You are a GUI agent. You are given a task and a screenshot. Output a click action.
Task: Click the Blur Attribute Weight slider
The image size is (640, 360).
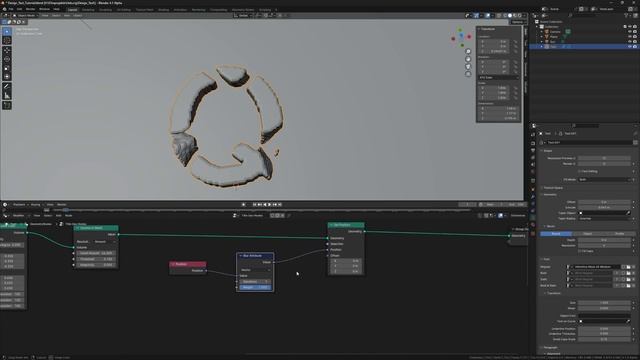point(256,287)
